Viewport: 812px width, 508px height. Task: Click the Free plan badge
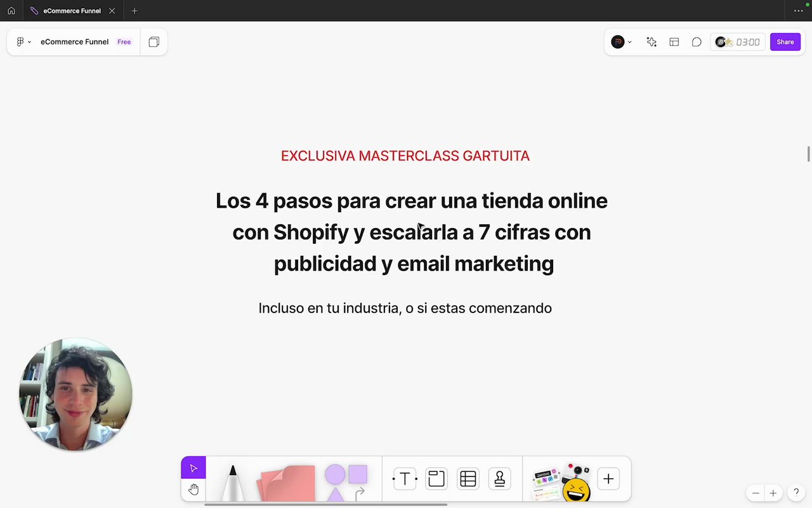tap(124, 42)
